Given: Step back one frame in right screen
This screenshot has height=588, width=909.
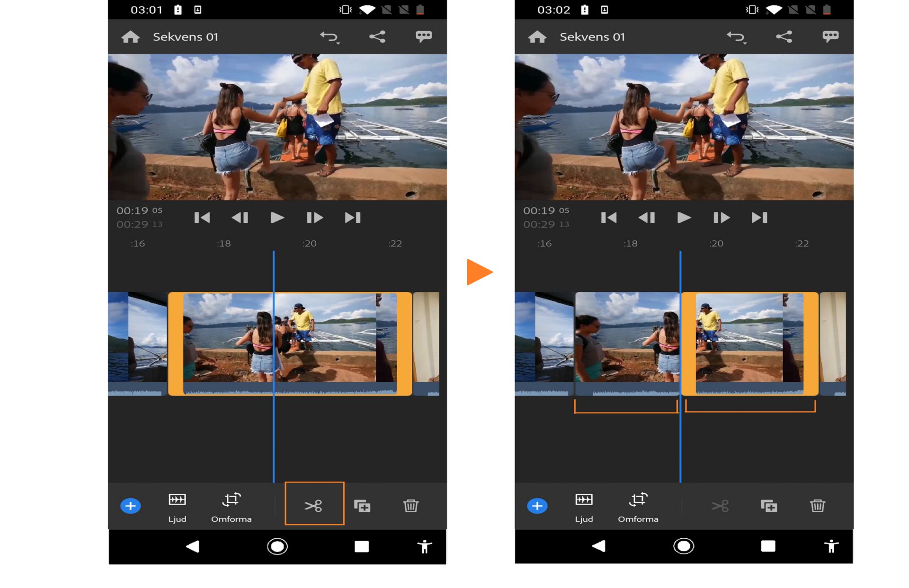Looking at the screenshot, I should (646, 218).
